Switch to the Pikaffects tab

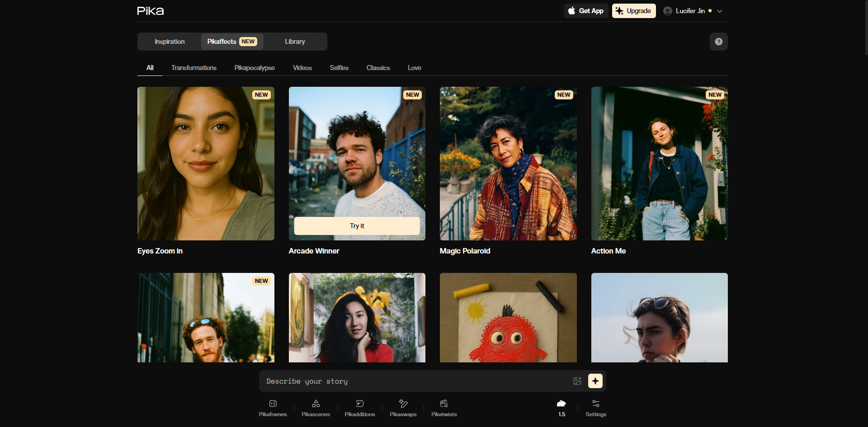pos(232,42)
